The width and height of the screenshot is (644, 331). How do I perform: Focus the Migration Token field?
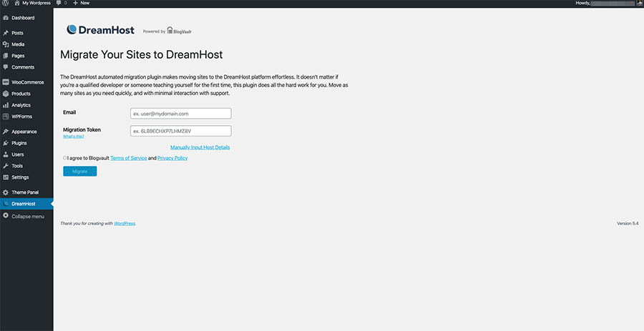click(x=180, y=131)
